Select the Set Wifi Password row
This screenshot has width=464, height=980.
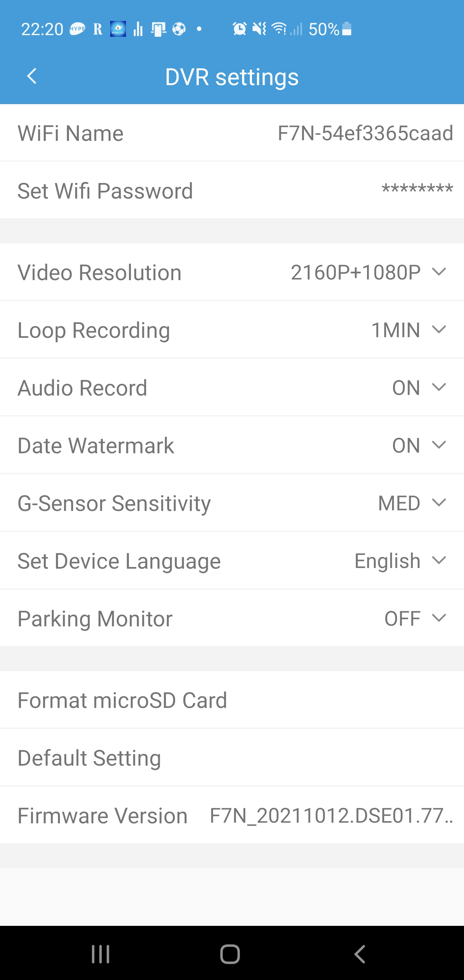(x=232, y=190)
